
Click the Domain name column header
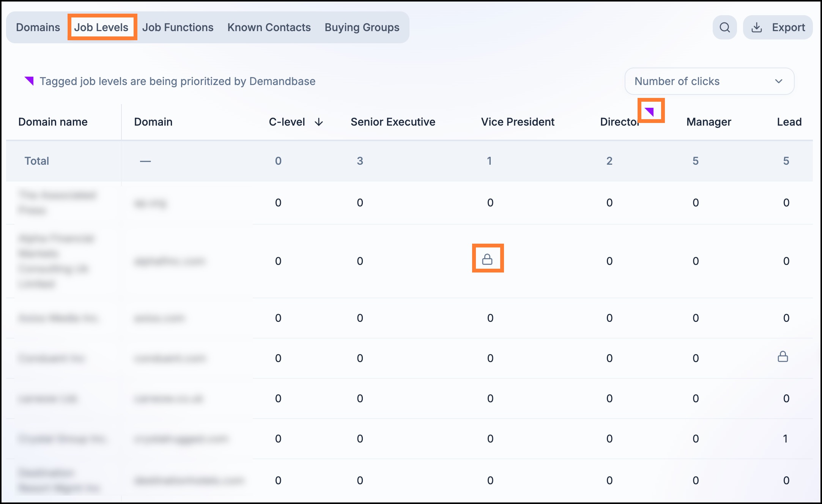click(53, 122)
